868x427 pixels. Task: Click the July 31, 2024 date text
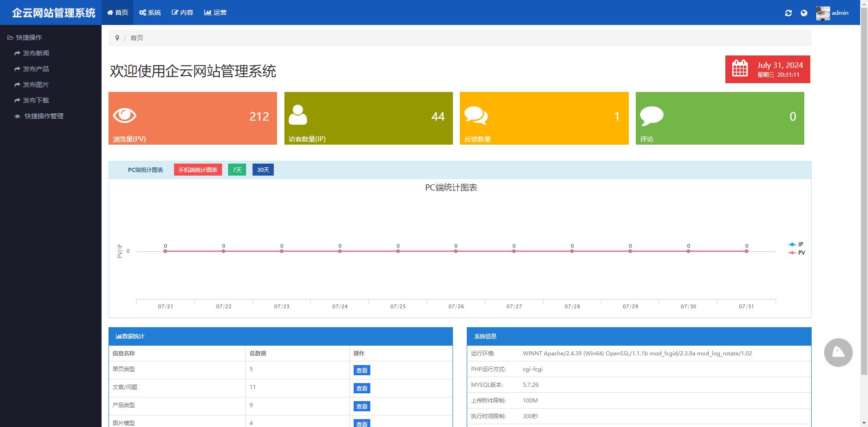[x=780, y=65]
